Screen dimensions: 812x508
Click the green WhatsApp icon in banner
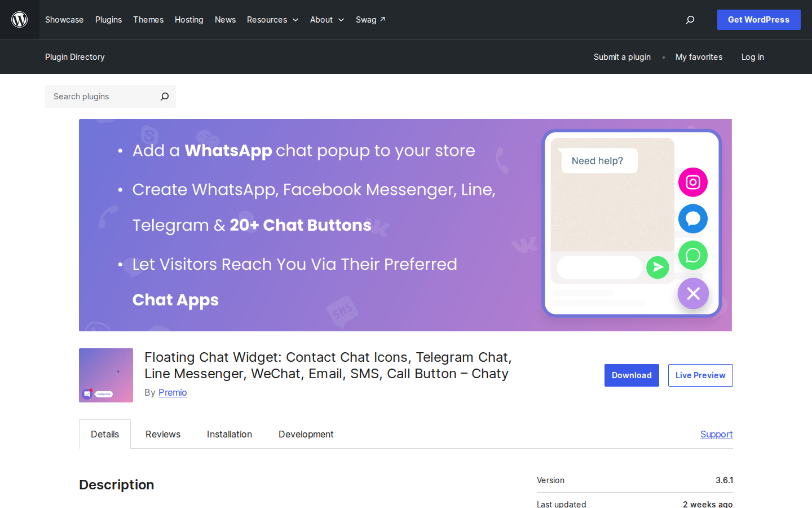(693, 255)
